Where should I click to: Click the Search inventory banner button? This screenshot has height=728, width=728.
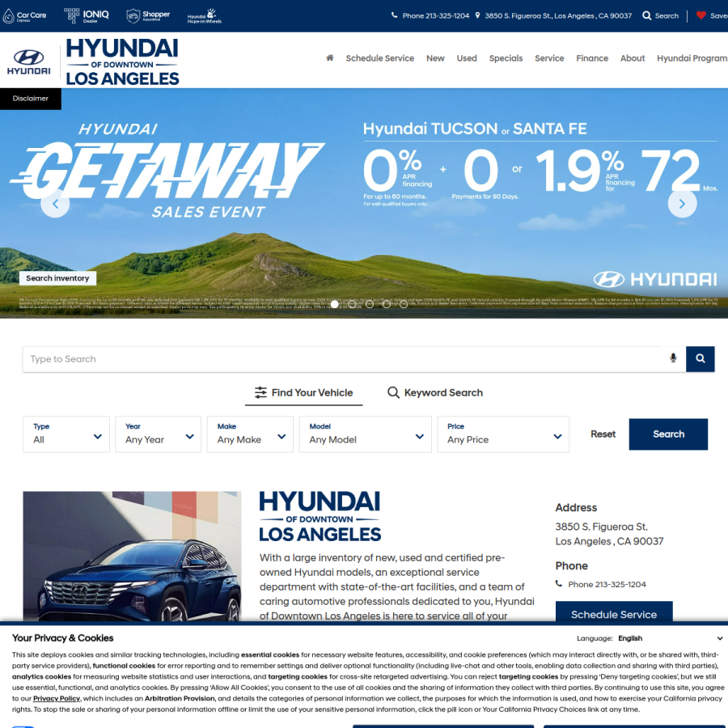coord(57,278)
